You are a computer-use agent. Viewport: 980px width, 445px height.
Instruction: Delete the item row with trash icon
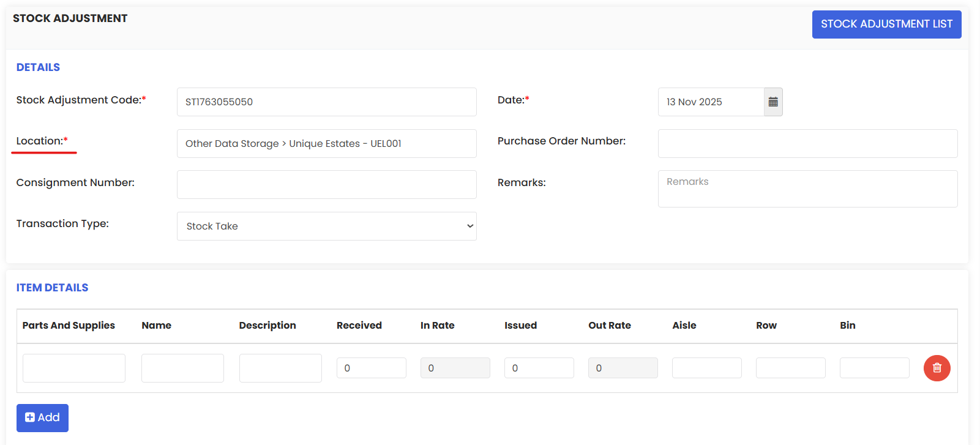[x=937, y=368]
